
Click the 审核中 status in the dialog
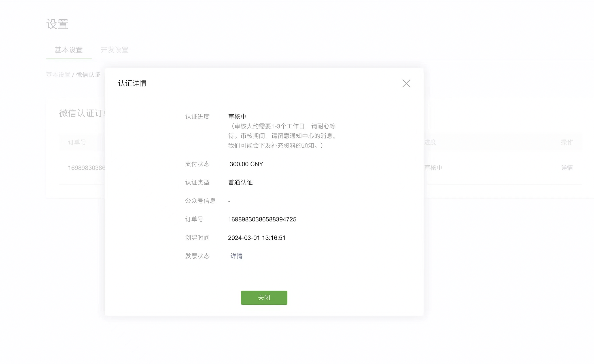pyautogui.click(x=237, y=117)
